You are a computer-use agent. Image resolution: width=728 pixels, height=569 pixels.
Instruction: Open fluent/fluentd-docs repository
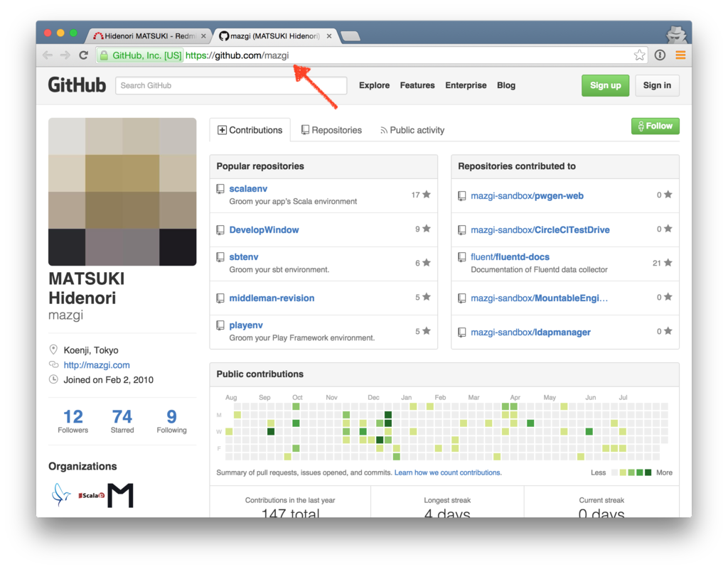click(510, 257)
